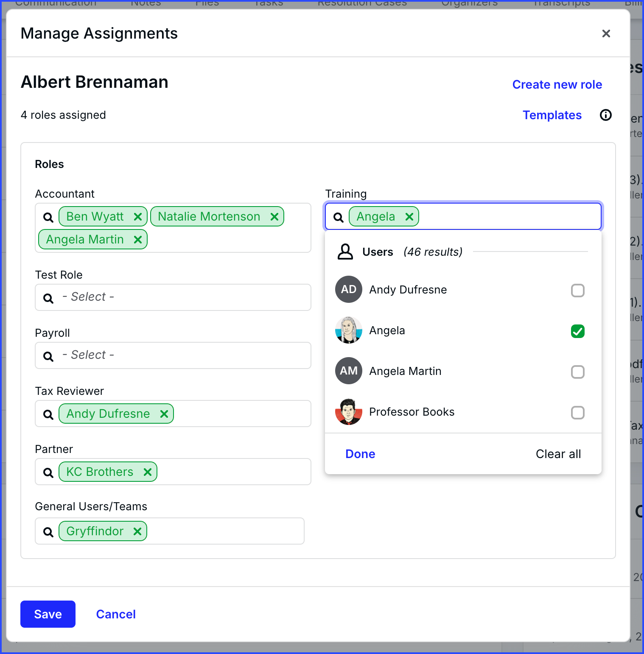Click the info icon beside Templates

click(x=605, y=115)
